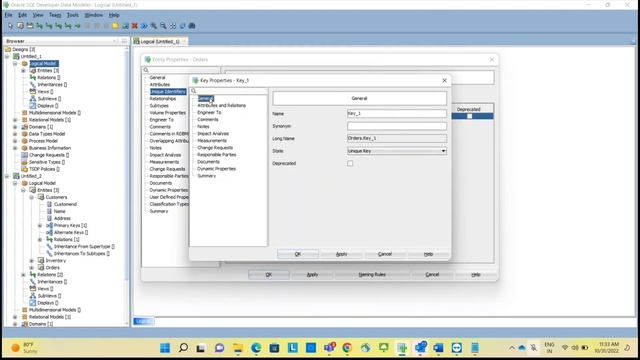Click Cancel in Entity Properties dialog
The width and height of the screenshot is (640, 360).
click(x=432, y=275)
